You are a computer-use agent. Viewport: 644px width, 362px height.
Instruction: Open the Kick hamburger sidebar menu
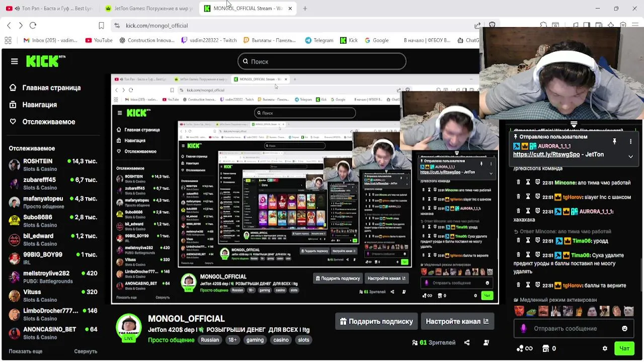pos(14,61)
